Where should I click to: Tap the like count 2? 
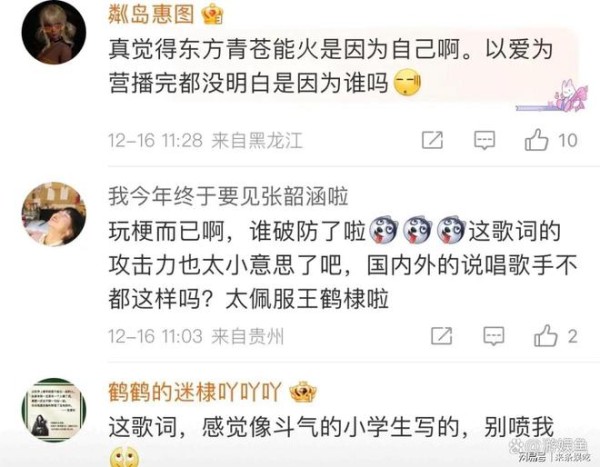[x=572, y=336]
